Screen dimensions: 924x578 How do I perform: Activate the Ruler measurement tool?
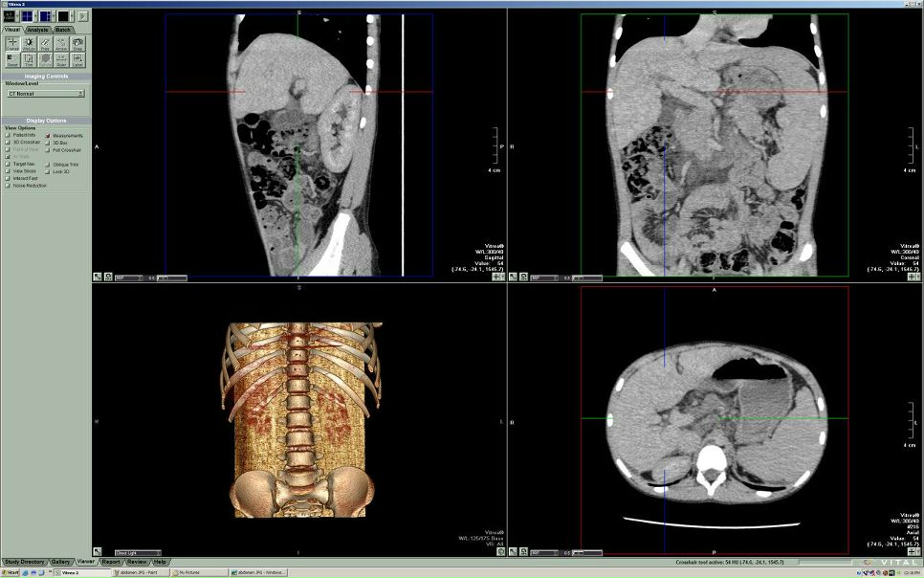click(61, 59)
